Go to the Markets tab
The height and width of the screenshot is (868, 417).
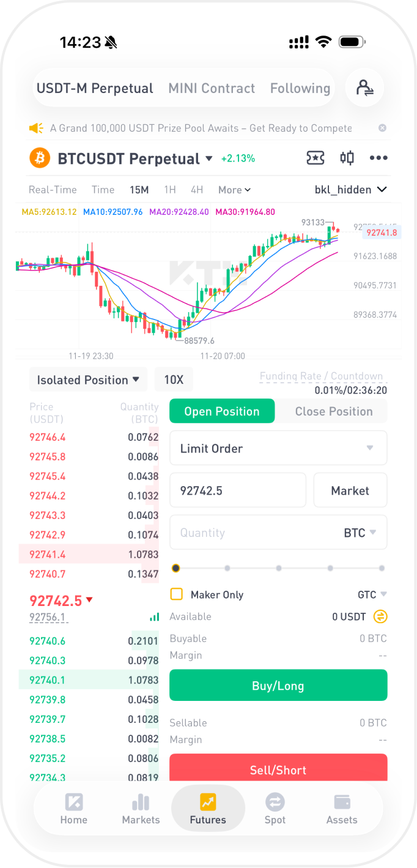click(141, 809)
